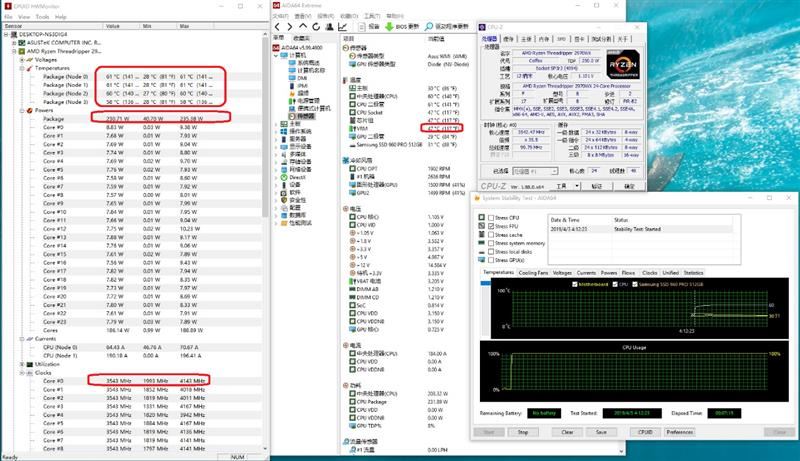Click the AIDA64 refresh icon
Screen dimensions: 800x461
[x=316, y=27]
